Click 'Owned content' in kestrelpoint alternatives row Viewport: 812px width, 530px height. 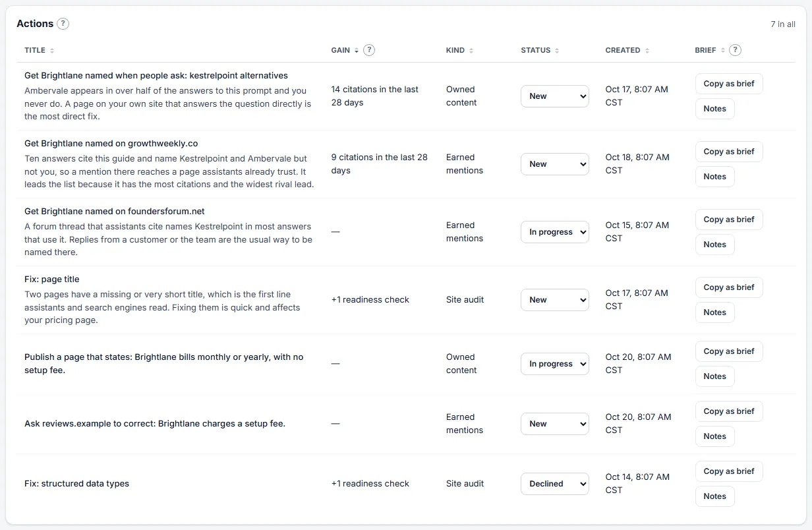[x=461, y=96]
